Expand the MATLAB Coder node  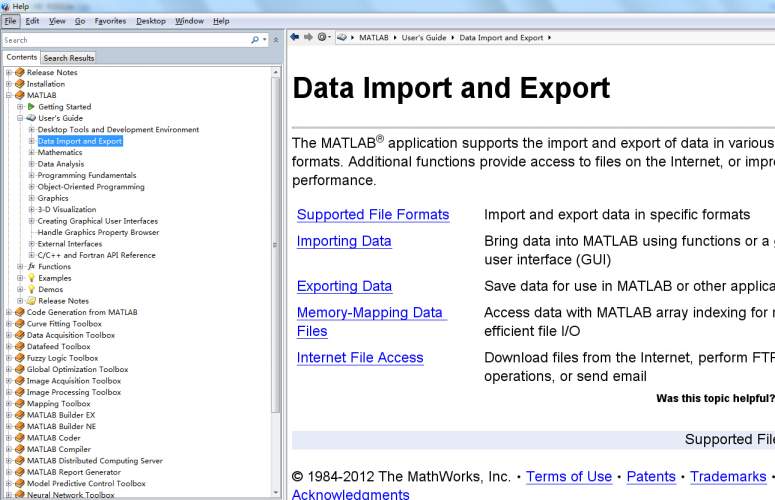(8, 438)
